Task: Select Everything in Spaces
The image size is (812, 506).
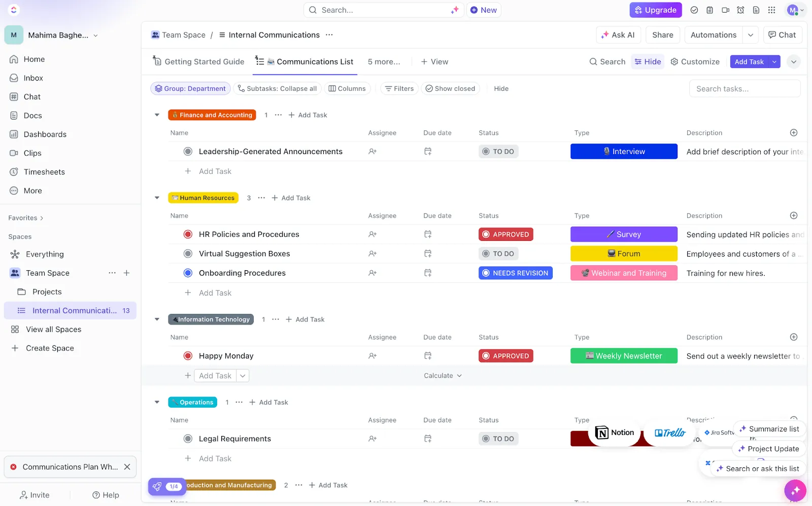Action: [x=45, y=255]
